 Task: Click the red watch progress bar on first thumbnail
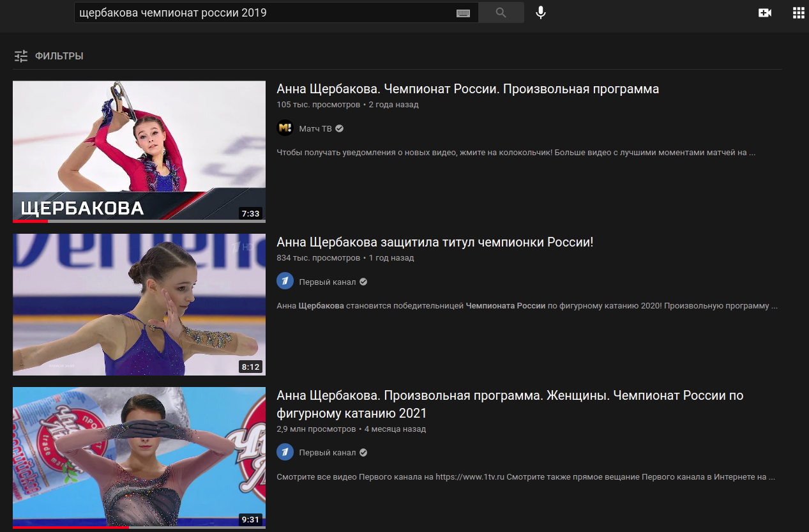click(x=30, y=222)
